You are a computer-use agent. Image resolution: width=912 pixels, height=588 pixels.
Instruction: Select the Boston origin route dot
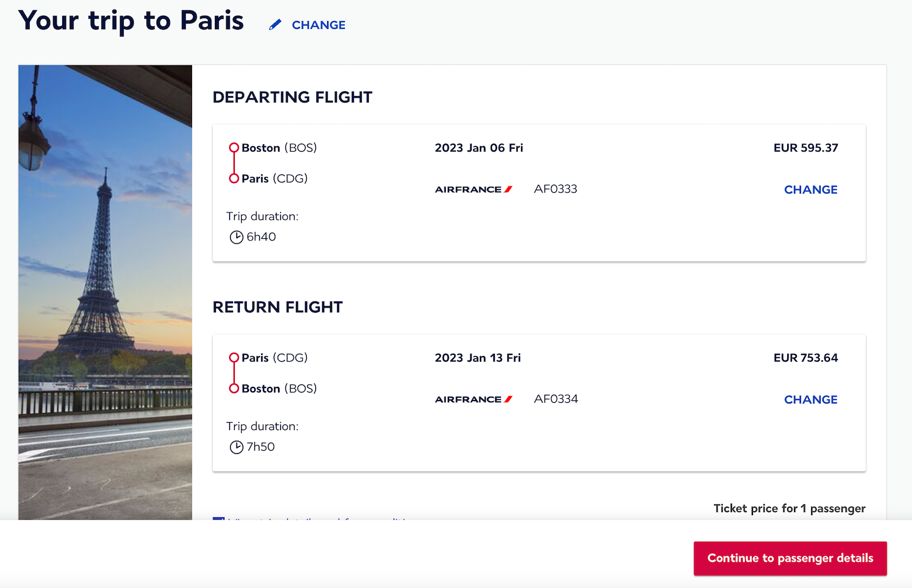[x=234, y=147]
